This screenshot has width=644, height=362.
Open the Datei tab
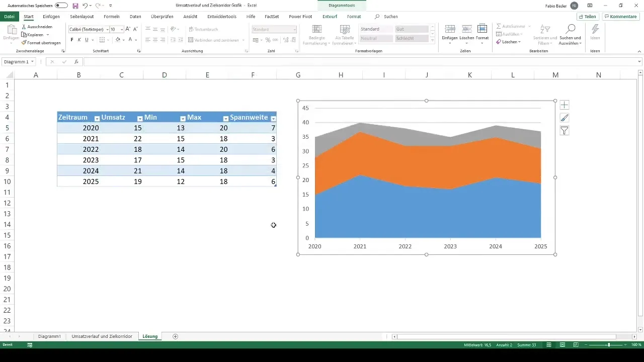[9, 17]
